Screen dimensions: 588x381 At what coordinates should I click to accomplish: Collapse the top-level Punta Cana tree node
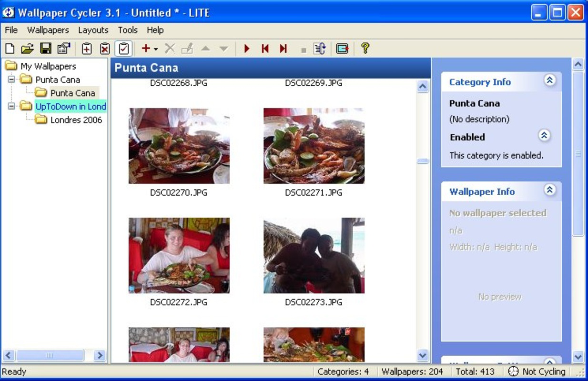[11, 79]
